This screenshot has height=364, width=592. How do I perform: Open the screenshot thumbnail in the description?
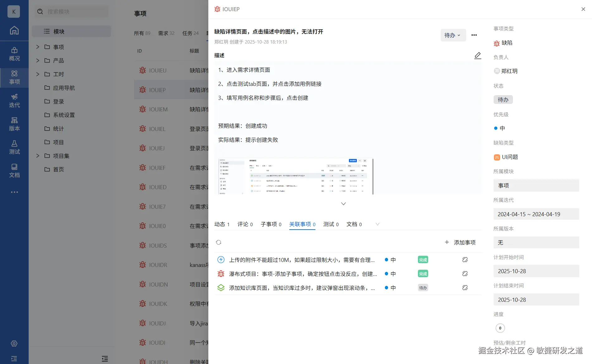click(x=296, y=176)
